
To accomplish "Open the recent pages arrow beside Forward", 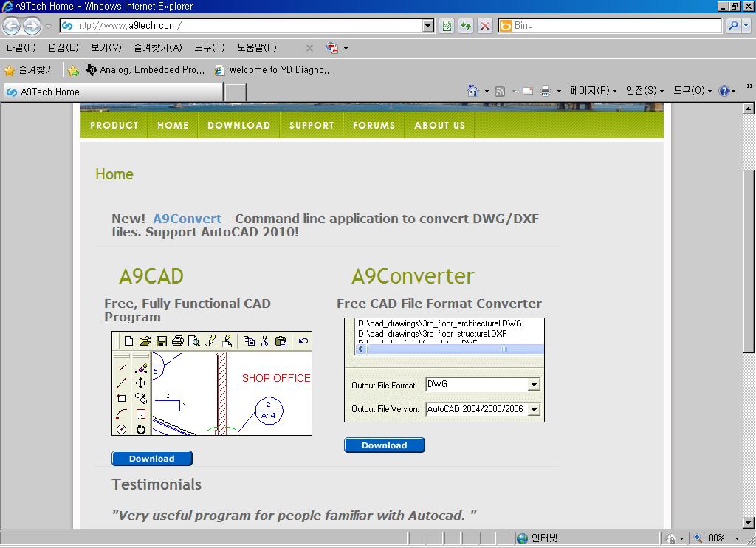I will [48, 26].
